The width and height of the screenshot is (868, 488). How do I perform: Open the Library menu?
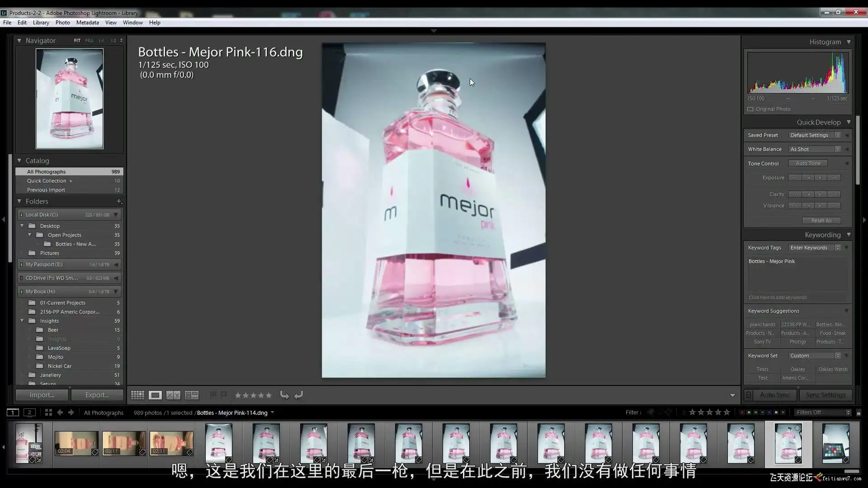[41, 23]
